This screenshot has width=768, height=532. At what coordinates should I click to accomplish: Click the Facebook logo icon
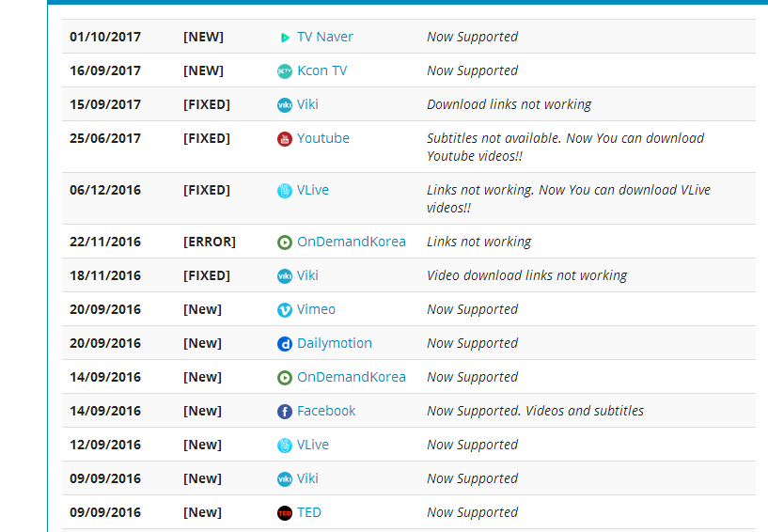(x=285, y=412)
